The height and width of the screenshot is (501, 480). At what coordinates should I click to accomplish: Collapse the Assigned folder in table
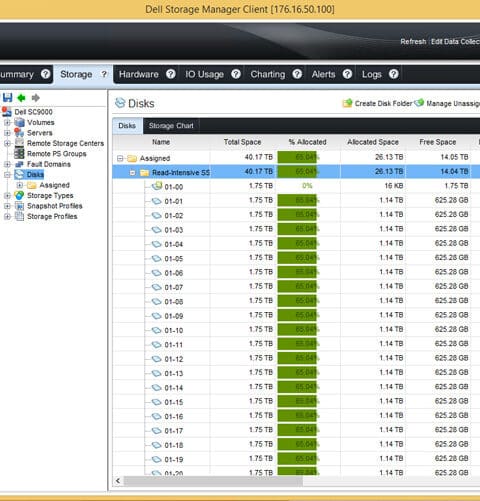click(120, 158)
